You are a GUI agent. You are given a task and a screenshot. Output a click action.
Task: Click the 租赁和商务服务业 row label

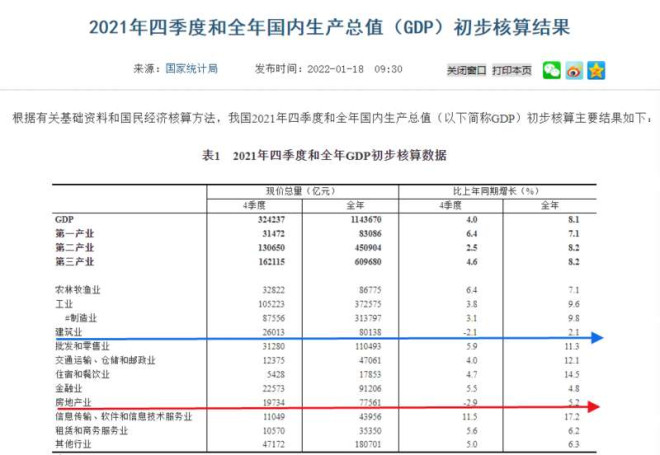point(91,431)
